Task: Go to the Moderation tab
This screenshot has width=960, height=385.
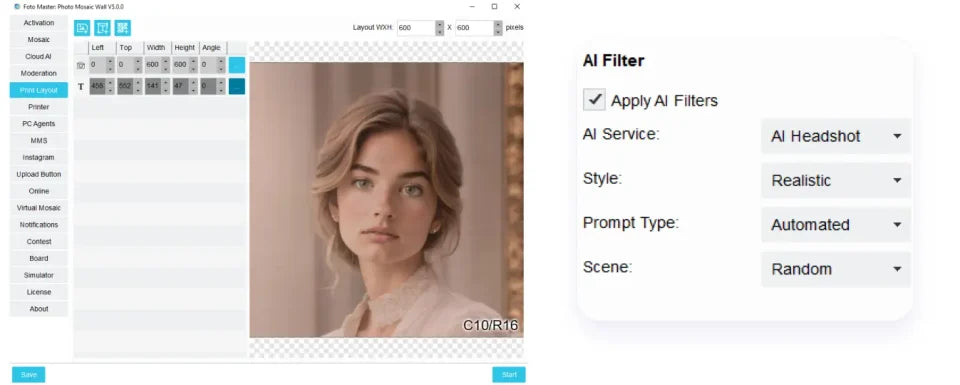Action: click(39, 73)
